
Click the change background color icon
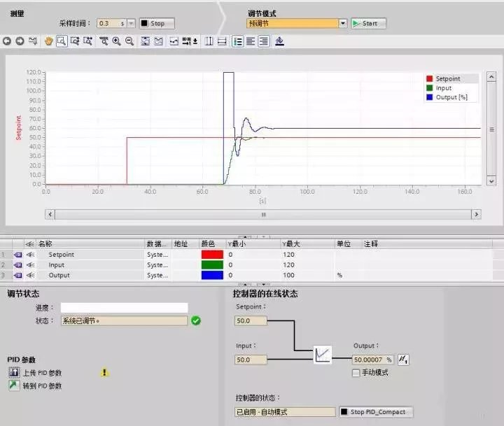click(279, 41)
